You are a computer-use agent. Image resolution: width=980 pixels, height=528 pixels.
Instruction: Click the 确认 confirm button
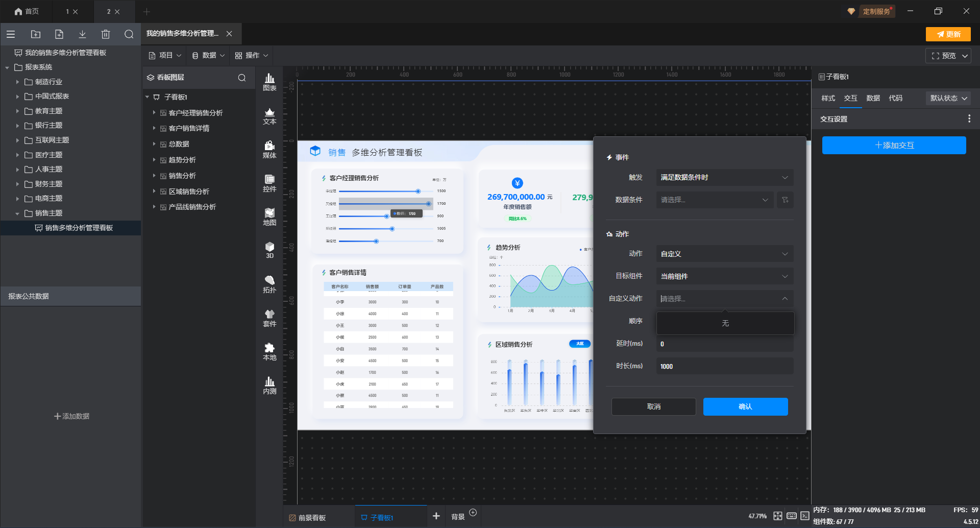point(745,406)
